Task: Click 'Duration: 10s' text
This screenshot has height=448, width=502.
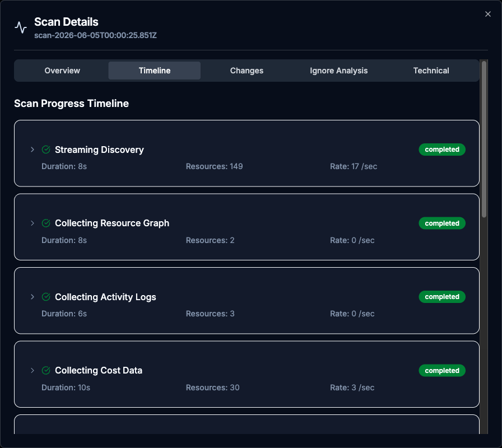Action: coord(66,388)
